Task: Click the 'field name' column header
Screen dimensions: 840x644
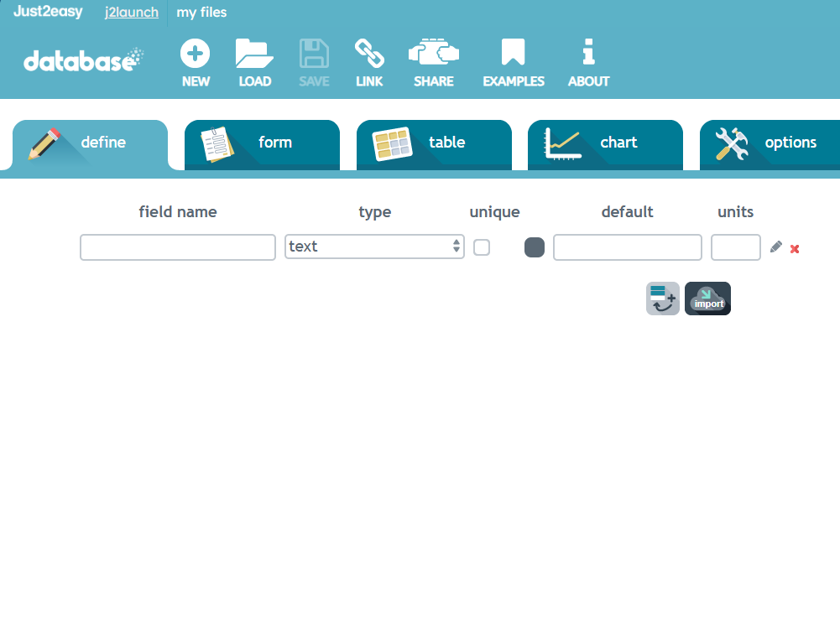Action: [178, 212]
